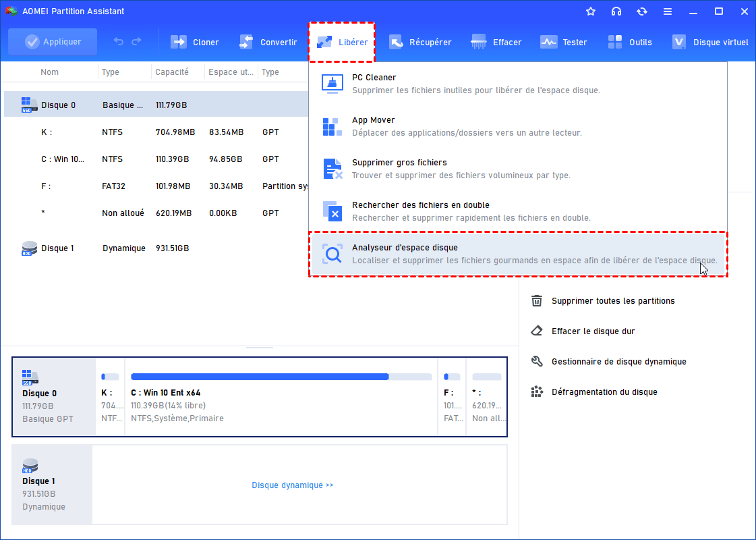Image resolution: width=756 pixels, height=540 pixels.
Task: Click the Undo arrow icon
Action: [x=119, y=42]
